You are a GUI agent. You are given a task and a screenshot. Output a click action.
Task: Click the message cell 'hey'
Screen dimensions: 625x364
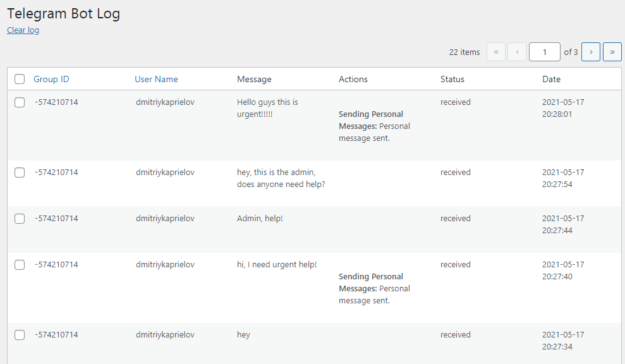(243, 335)
